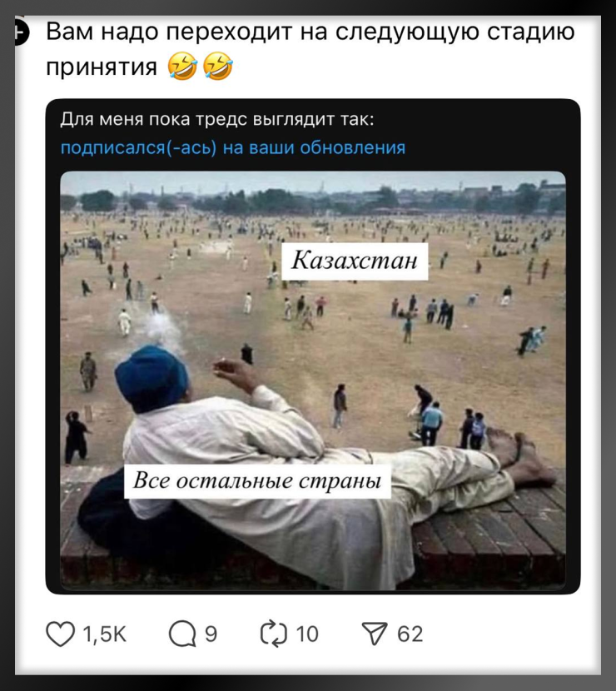Tap the plus avatar badge
The width and height of the screenshot is (616, 691).
[x=21, y=33]
